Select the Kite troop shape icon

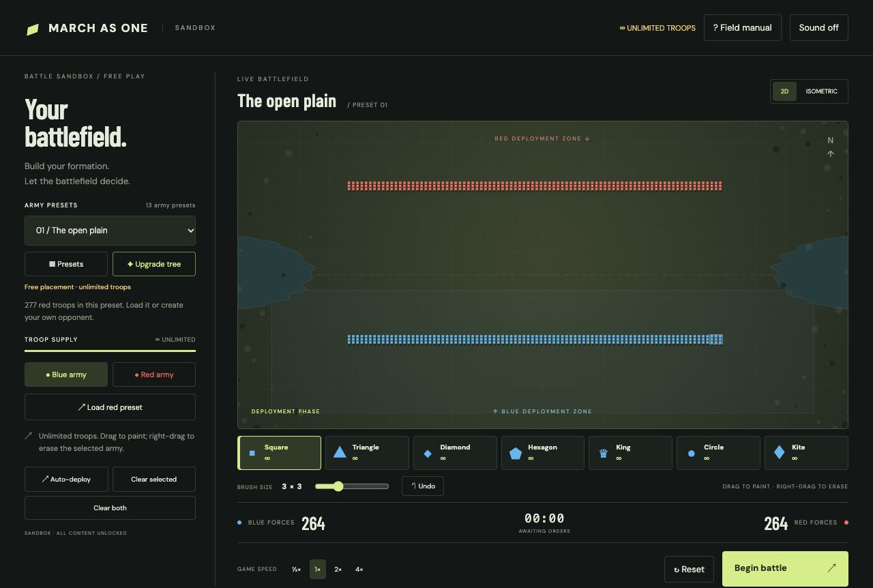tap(779, 453)
